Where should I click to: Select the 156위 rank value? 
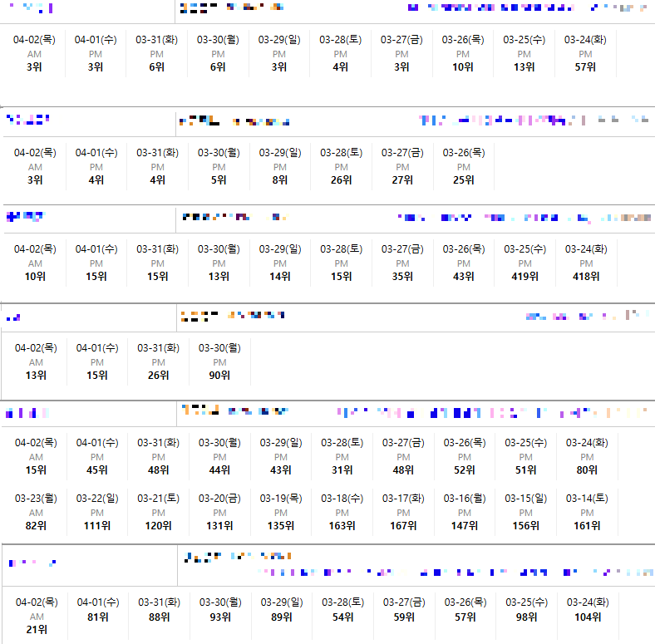[x=525, y=526]
